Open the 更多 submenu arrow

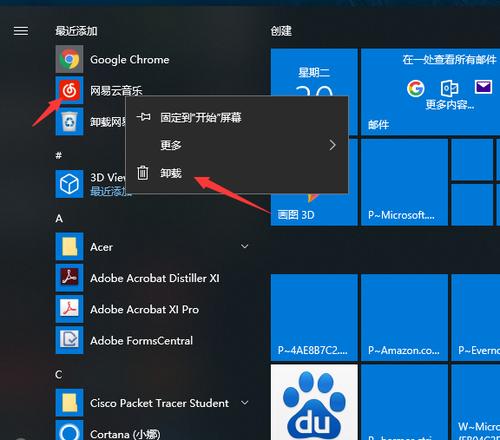pyautogui.click(x=332, y=145)
